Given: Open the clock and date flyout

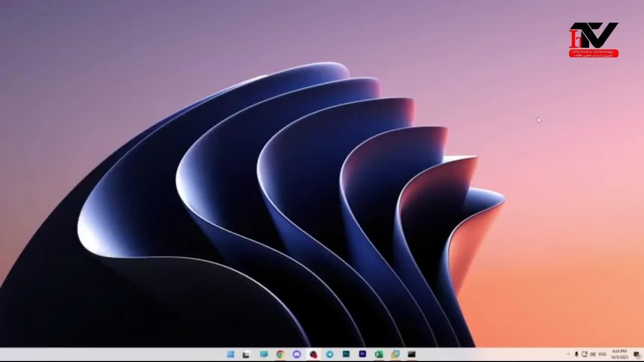Looking at the screenshot, I should 619,354.
